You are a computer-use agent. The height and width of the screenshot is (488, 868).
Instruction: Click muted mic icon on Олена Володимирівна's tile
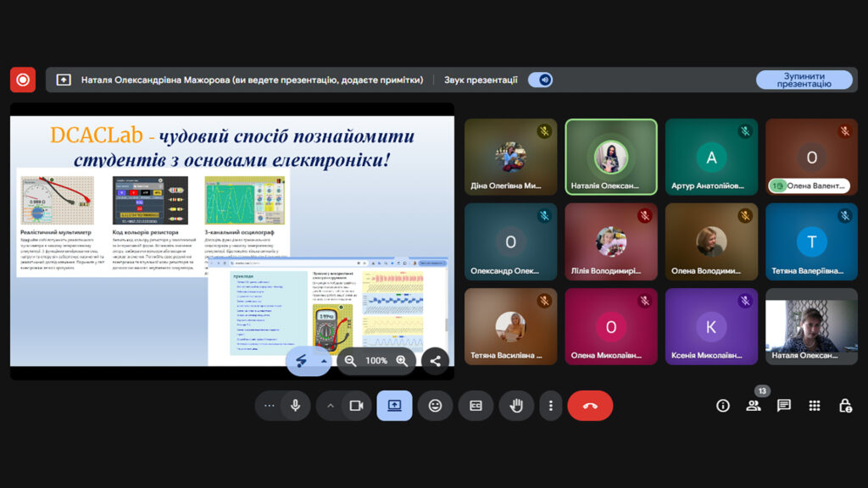(745, 216)
